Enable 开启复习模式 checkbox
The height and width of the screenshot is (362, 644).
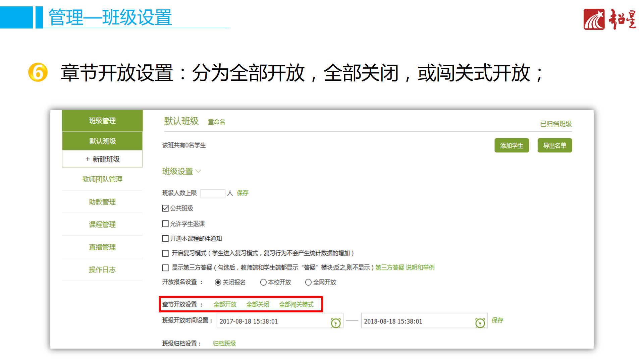click(165, 253)
